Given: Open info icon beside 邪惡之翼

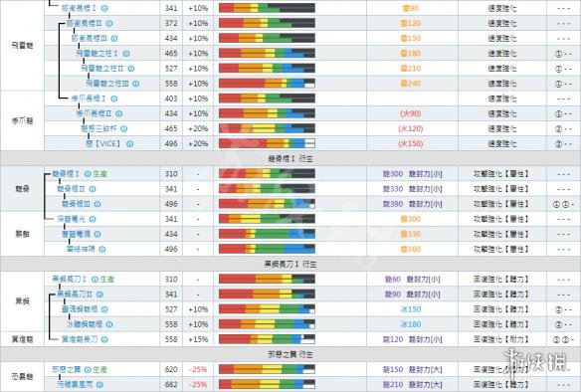Looking at the screenshot, I should [x=88, y=369].
